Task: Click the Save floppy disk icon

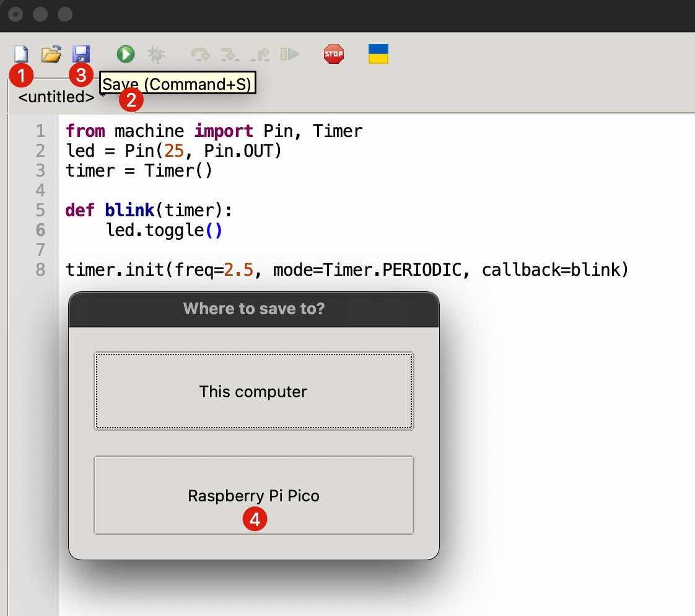Action: click(81, 54)
